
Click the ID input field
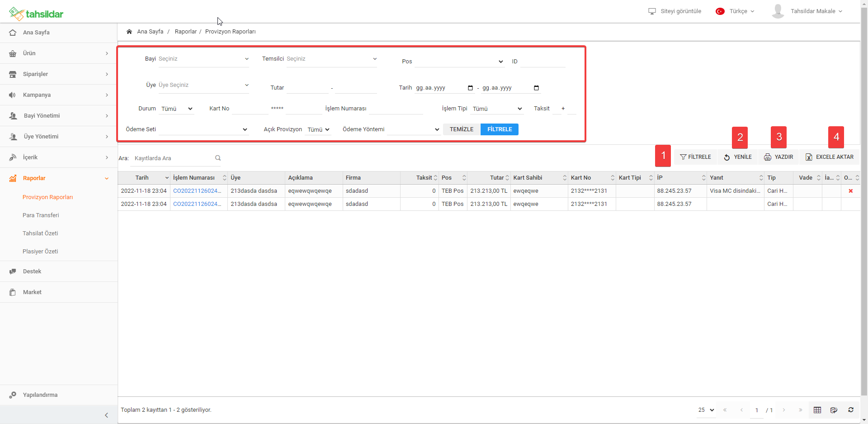tap(542, 62)
